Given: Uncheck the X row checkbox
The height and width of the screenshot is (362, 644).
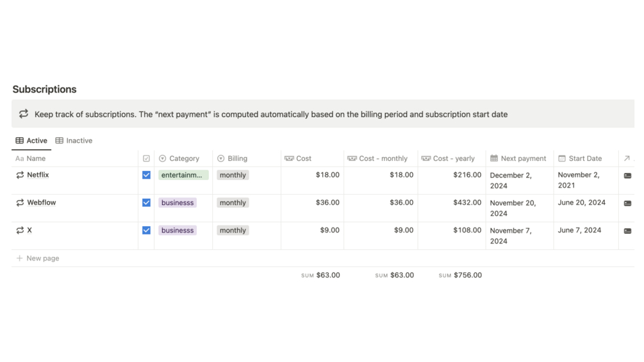Looking at the screenshot, I should 146,230.
